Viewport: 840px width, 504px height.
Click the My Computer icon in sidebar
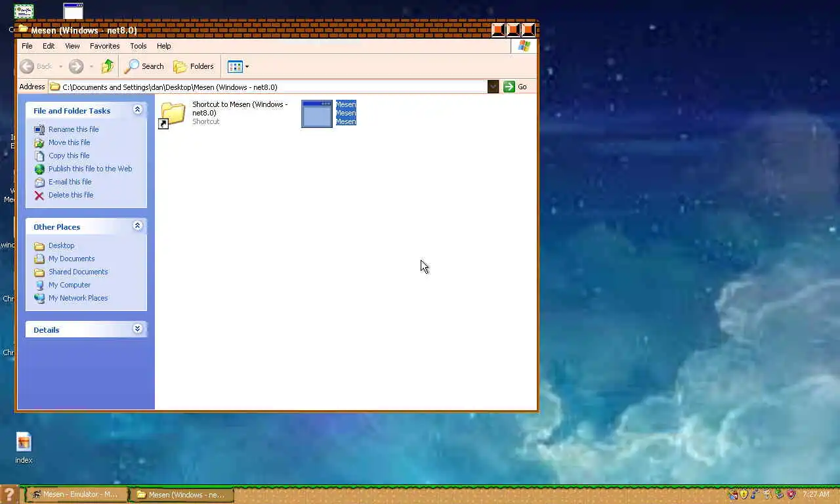[x=39, y=285]
